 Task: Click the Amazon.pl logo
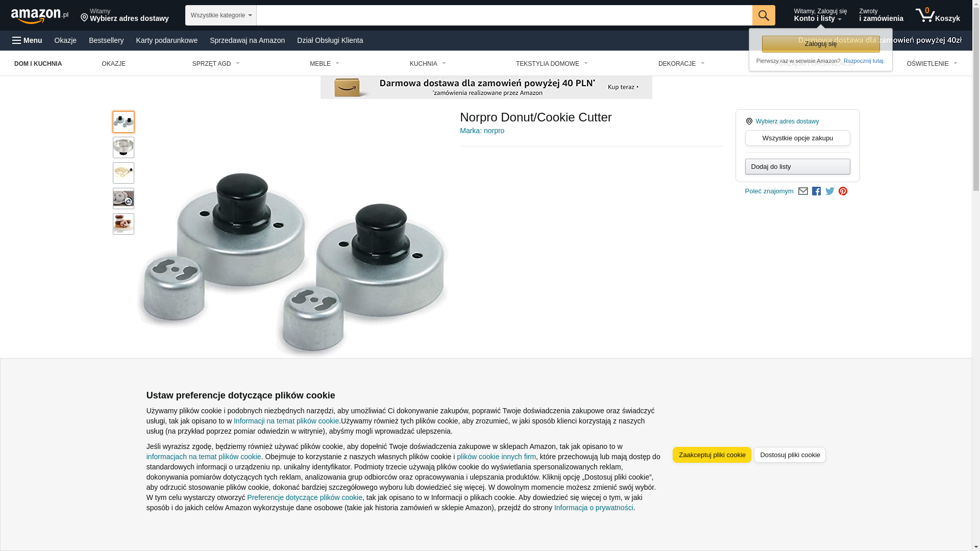click(x=40, y=16)
